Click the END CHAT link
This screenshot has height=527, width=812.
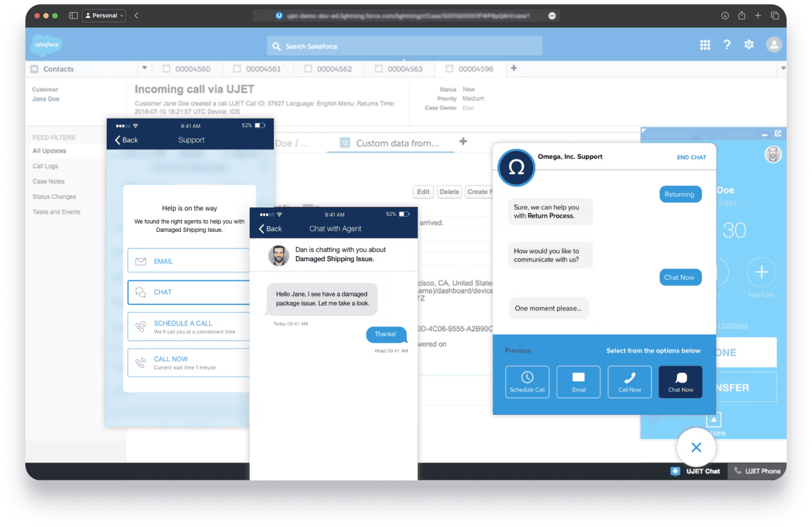click(x=691, y=157)
